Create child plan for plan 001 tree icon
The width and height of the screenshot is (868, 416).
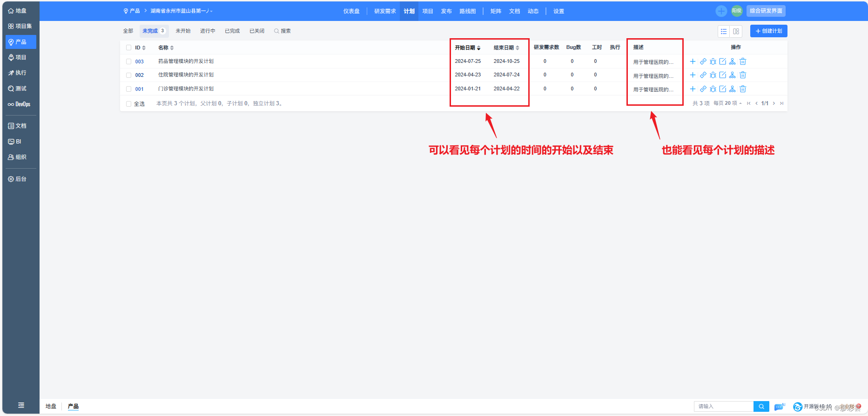click(732, 89)
